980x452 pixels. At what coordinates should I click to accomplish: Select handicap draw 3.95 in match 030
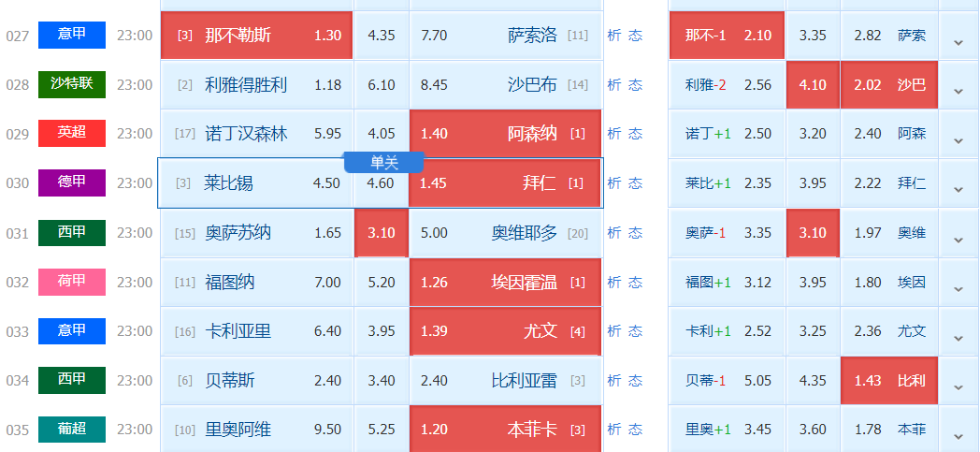813,183
